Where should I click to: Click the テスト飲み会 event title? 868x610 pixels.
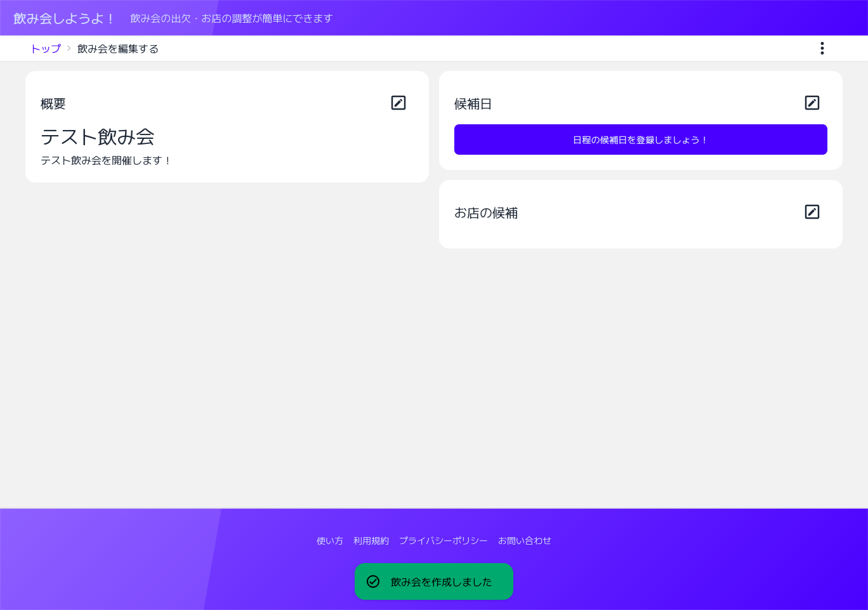pos(98,137)
